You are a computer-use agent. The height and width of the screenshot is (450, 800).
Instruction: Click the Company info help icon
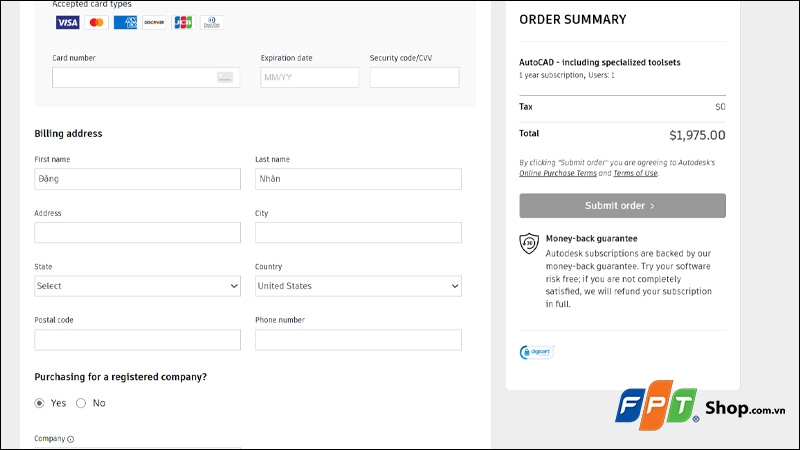(71, 439)
